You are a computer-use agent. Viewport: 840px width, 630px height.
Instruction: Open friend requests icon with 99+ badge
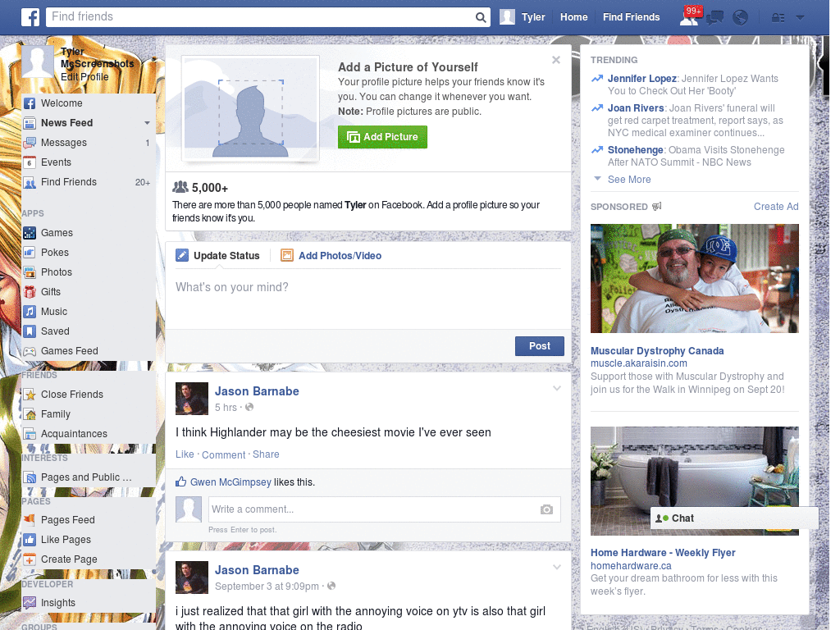(x=689, y=16)
